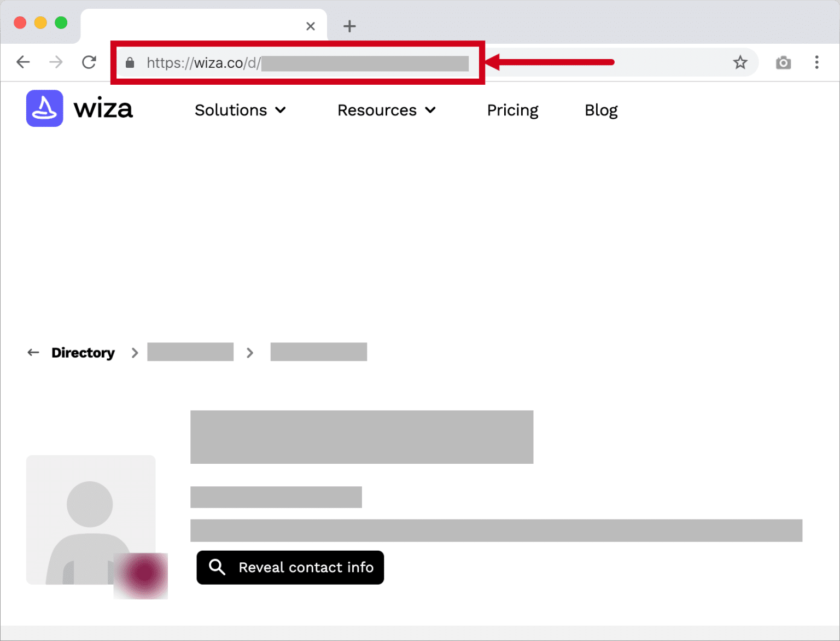840x641 pixels.
Task: Click the blurred profile photo thumbnail
Action: 141,575
